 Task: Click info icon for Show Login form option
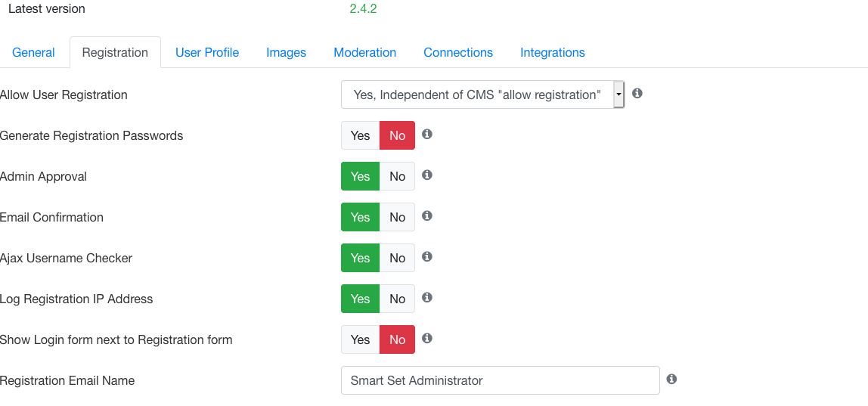(x=426, y=338)
